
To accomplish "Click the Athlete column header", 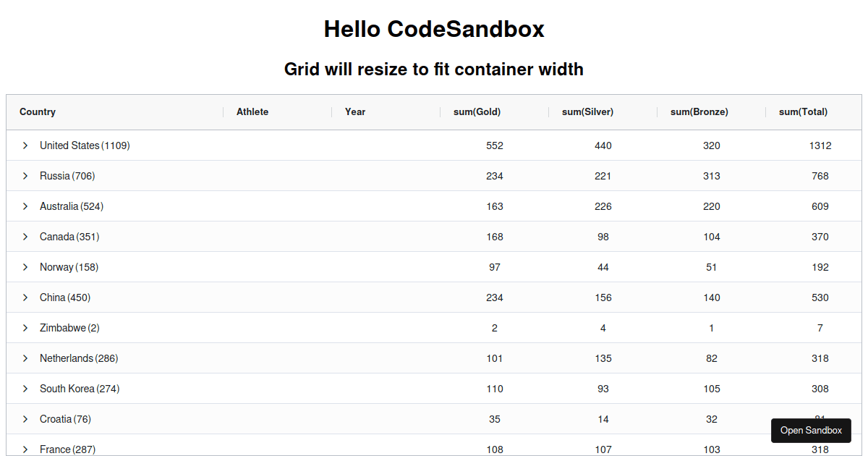I will point(252,112).
